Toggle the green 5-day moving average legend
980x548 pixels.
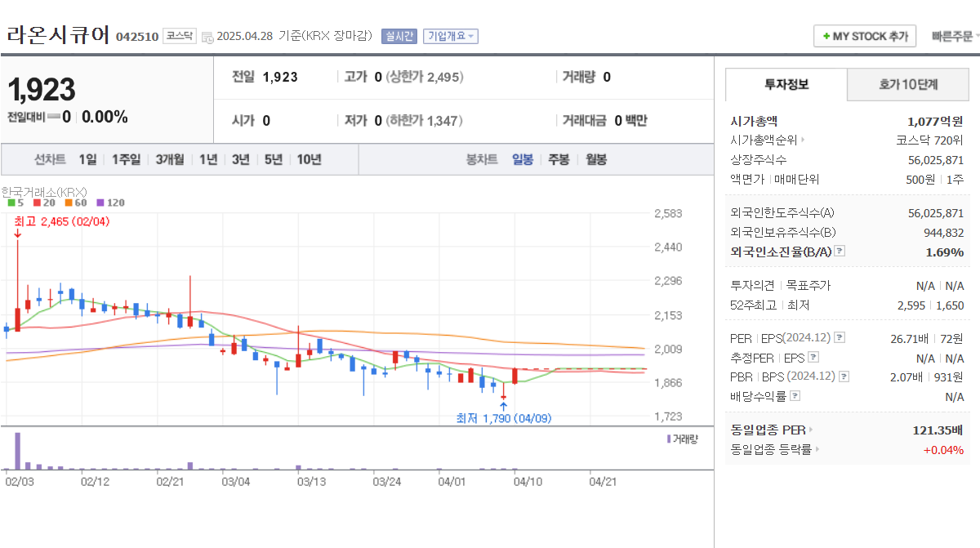[11, 203]
